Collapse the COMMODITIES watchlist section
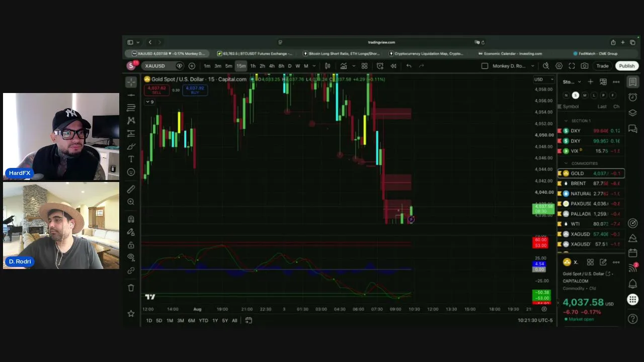The width and height of the screenshot is (644, 362). coord(566,163)
